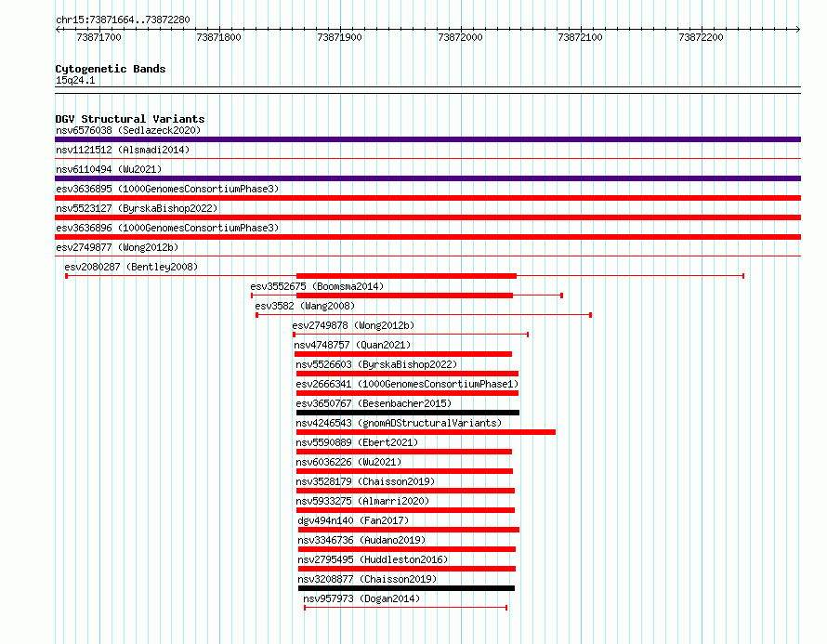Click ruler position 73871900
Image resolution: width=827 pixels, height=644 pixels.
click(x=339, y=37)
